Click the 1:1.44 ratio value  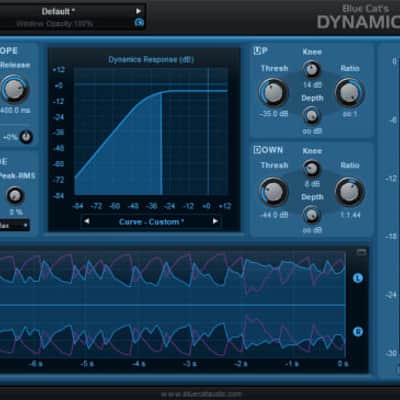click(350, 215)
